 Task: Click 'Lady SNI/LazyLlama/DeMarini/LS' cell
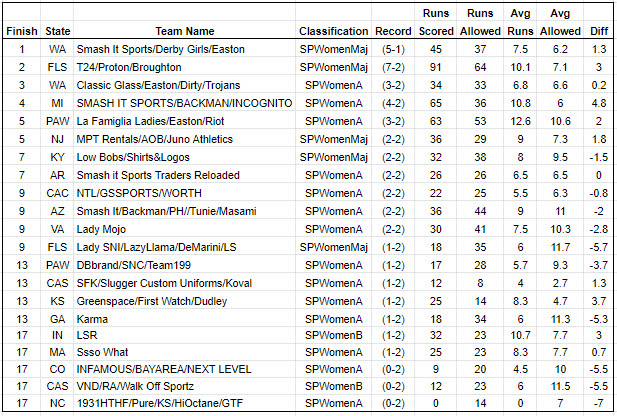(x=157, y=247)
